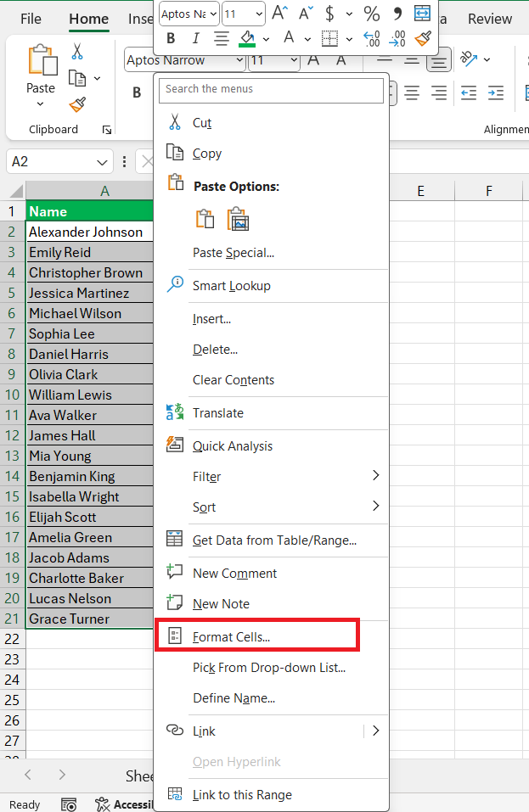Screen dimensions: 529x812
Task: Open mini toolbar font size dropdown
Action: click(x=259, y=14)
